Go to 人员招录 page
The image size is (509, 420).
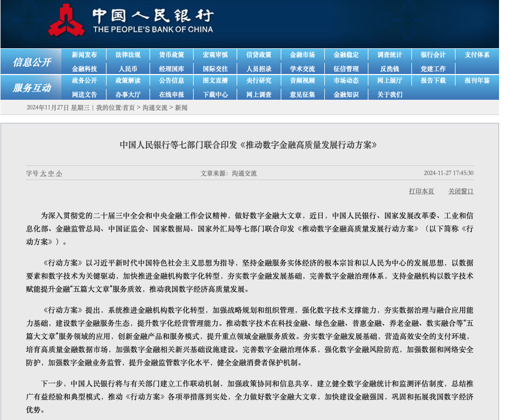(259, 69)
